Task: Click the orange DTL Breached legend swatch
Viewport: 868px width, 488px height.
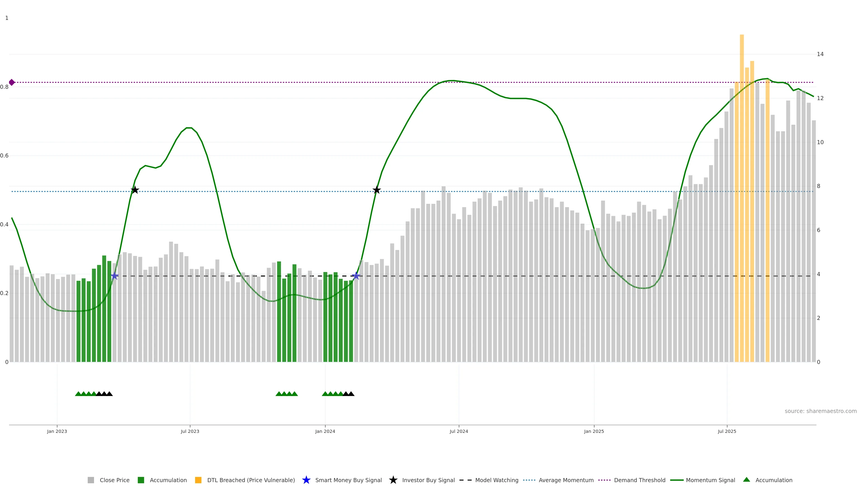Action: (198, 480)
